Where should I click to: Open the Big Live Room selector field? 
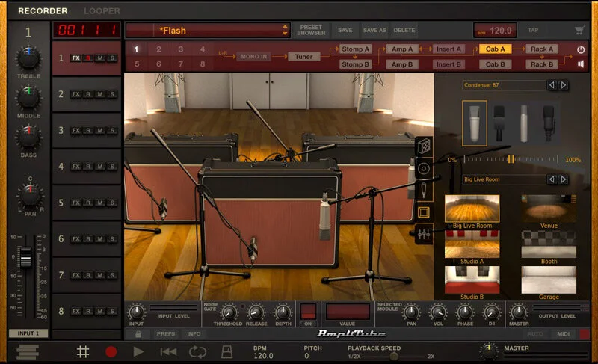[x=503, y=179]
